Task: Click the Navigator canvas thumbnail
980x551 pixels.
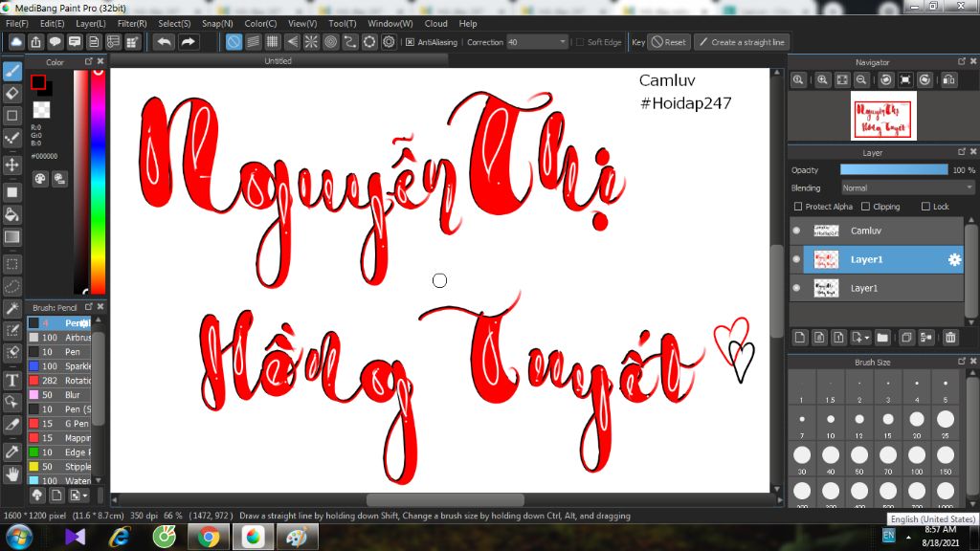Action: tap(883, 116)
